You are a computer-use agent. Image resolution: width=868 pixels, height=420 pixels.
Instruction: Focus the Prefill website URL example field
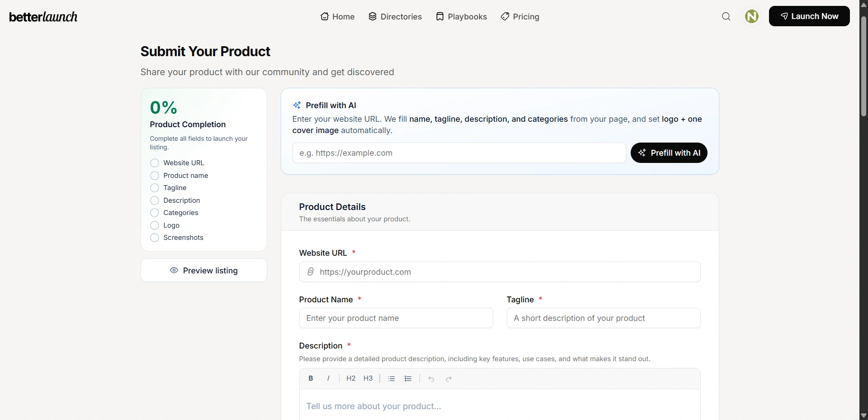[x=459, y=153]
